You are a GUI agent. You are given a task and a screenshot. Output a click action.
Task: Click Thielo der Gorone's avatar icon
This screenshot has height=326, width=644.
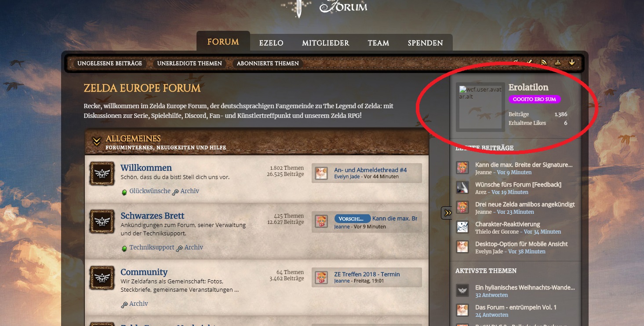[462, 227]
